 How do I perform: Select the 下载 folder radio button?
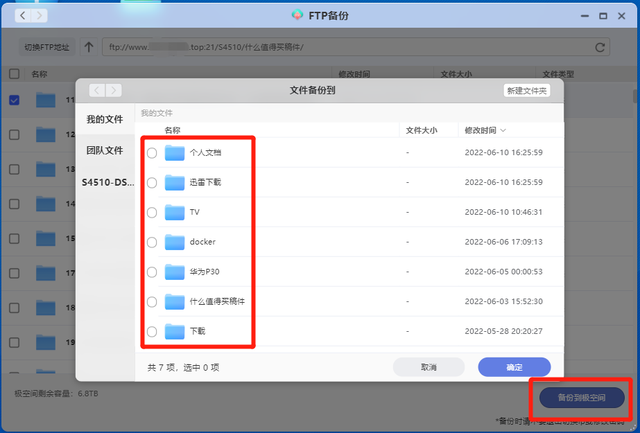click(152, 332)
